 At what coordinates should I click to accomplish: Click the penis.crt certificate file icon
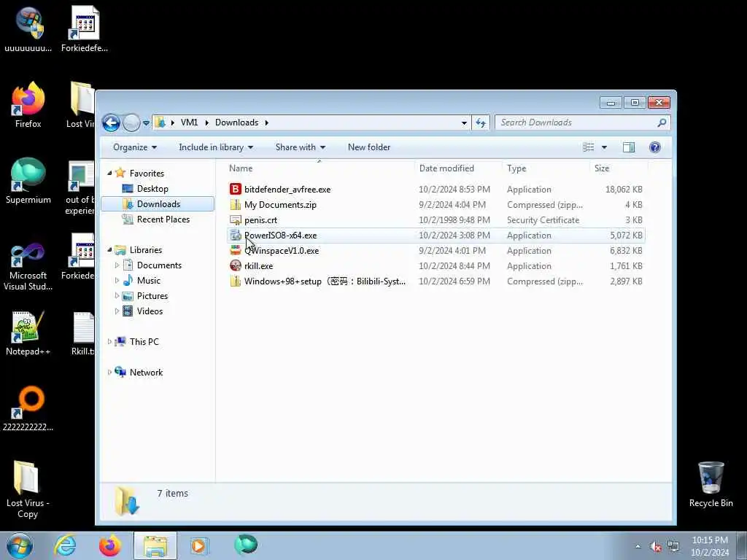236,220
